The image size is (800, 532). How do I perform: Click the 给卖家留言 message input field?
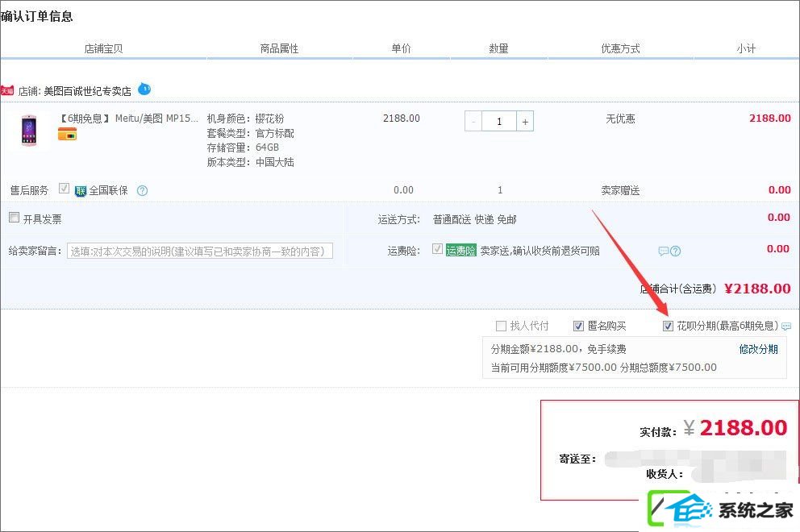(200, 251)
